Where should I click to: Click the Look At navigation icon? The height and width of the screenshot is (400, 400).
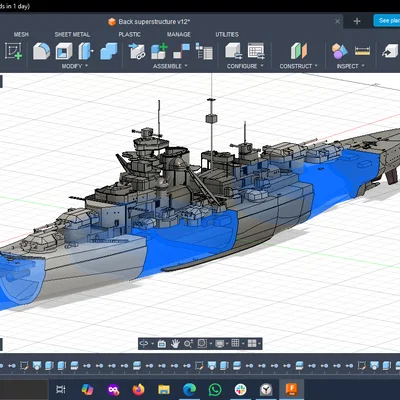tap(162, 343)
